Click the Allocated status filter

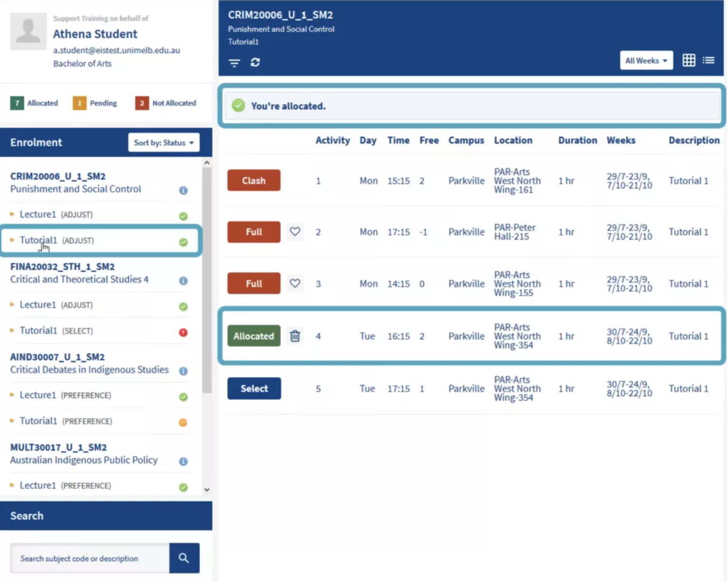coord(34,103)
